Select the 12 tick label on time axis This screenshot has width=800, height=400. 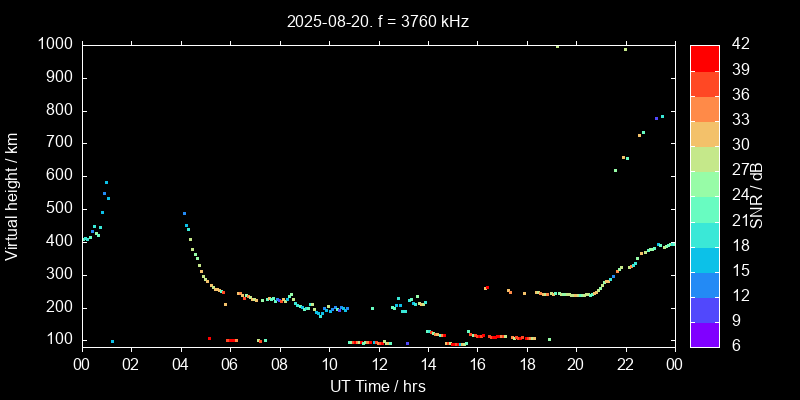377,365
